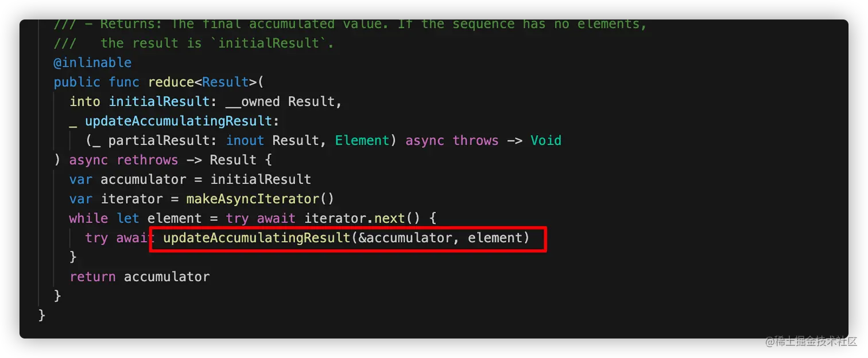
Task: Click the 'func' keyword
Action: tap(124, 82)
